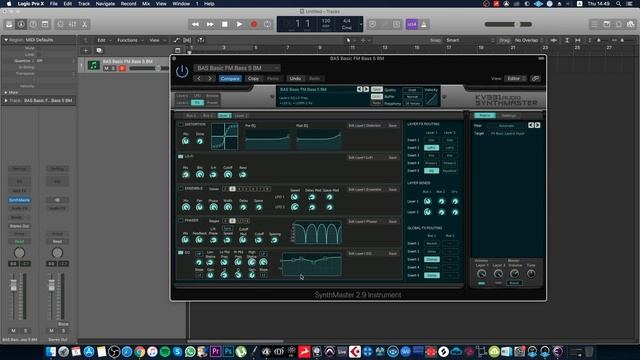Viewport: 640px width, 360px height.
Task: Open the plug-in View Editor dropdown
Action: pos(515,78)
